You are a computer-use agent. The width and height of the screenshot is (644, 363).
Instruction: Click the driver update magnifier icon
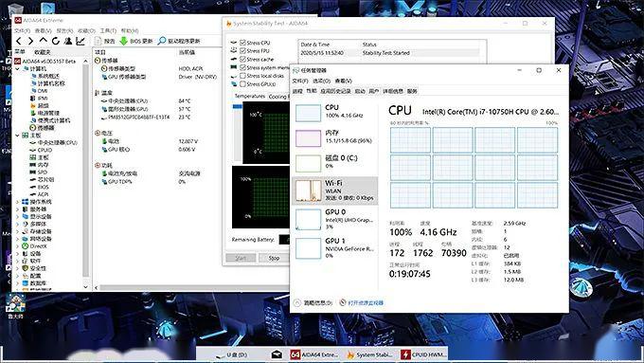tap(162, 41)
